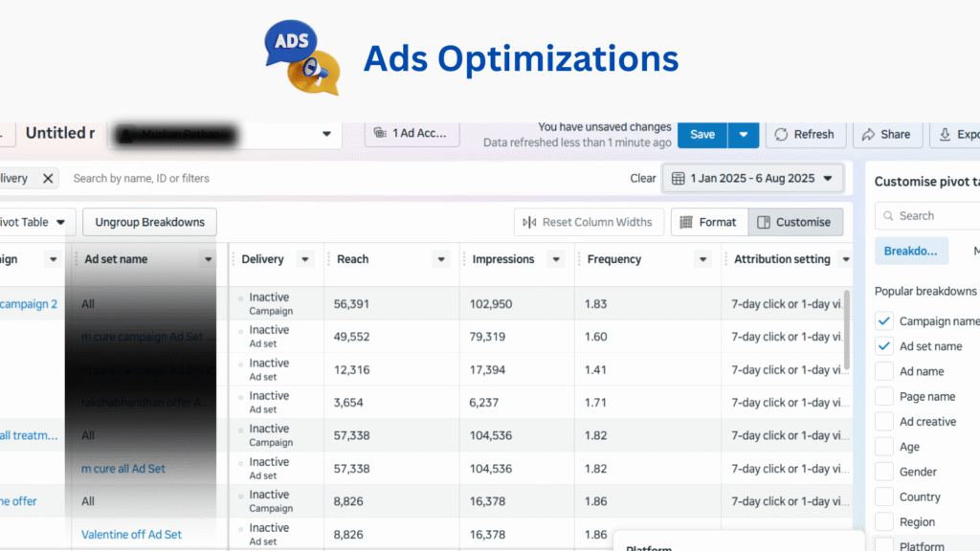Click the calendar icon in date range
Image resolution: width=980 pixels, height=551 pixels.
[x=679, y=179]
